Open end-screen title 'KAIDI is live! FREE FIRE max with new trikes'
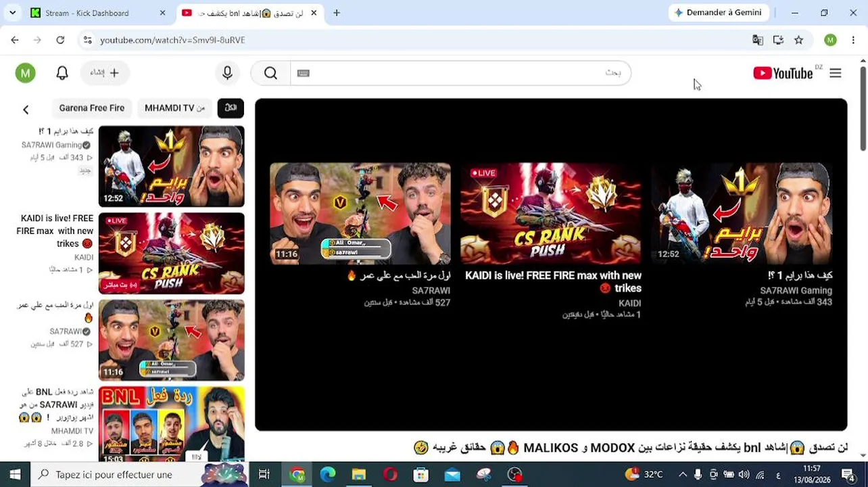Image resolution: width=868 pixels, height=487 pixels. [x=553, y=281]
